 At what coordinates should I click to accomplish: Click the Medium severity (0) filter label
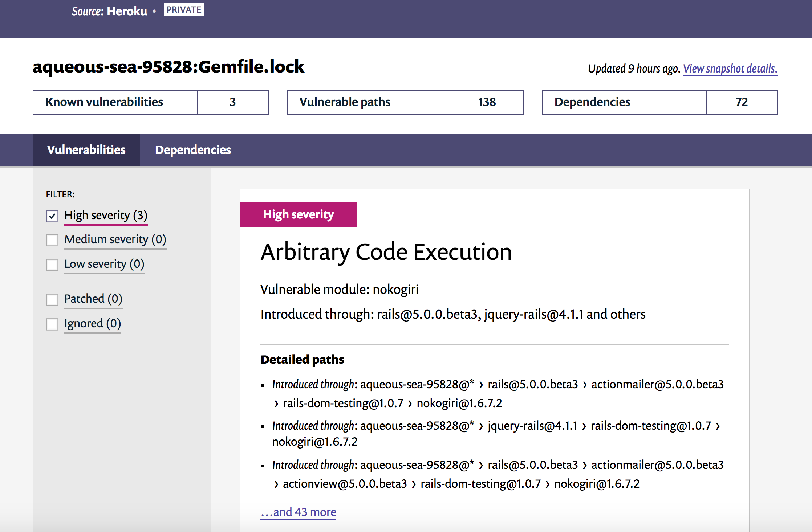115,239
